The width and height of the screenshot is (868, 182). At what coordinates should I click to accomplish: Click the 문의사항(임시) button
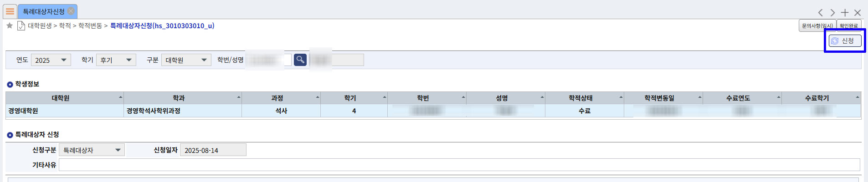pyautogui.click(x=817, y=26)
